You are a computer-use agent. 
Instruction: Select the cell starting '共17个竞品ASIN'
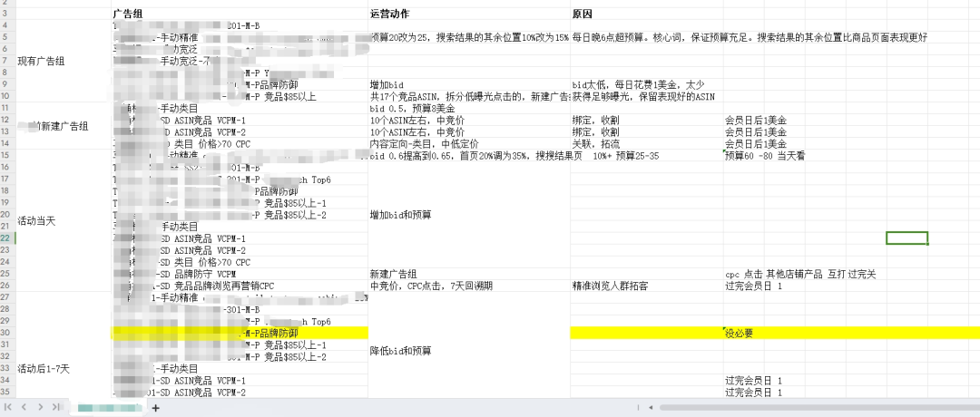click(x=469, y=96)
